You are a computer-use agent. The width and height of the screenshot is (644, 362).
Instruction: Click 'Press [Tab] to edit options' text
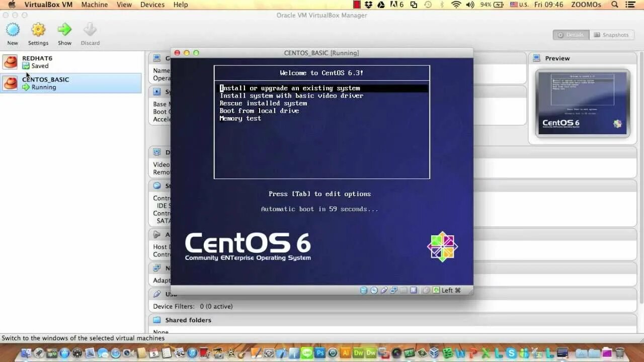319,194
